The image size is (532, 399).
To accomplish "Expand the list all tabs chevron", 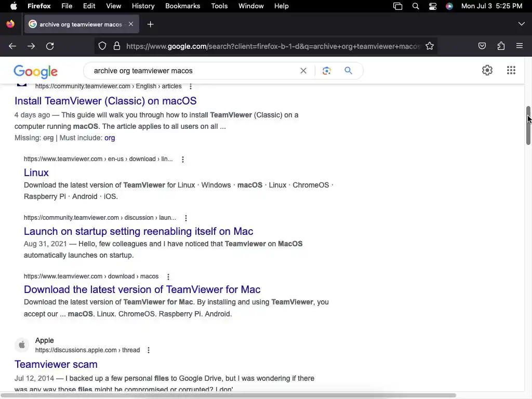I will 521,24.
